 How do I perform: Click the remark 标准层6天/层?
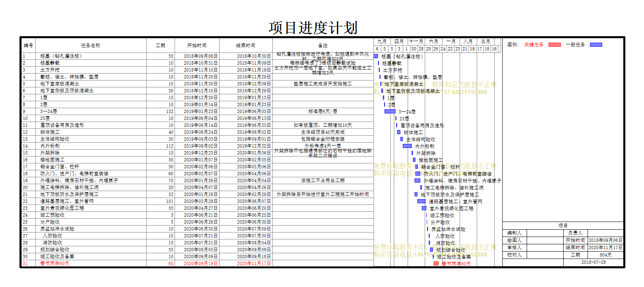[x=323, y=111]
